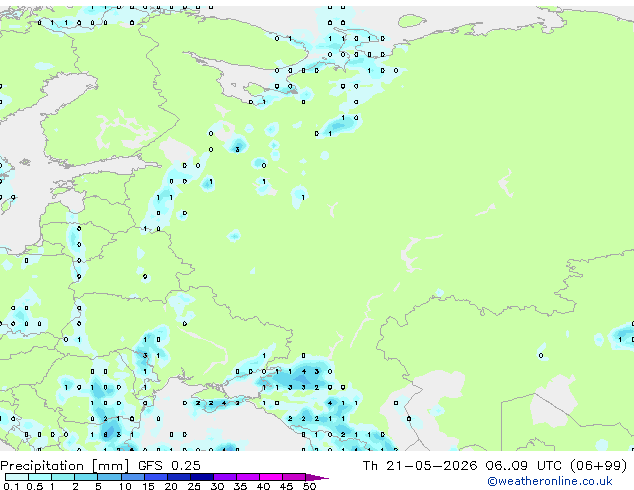Click the date 'Th 21-05-2026'

(x=420, y=466)
